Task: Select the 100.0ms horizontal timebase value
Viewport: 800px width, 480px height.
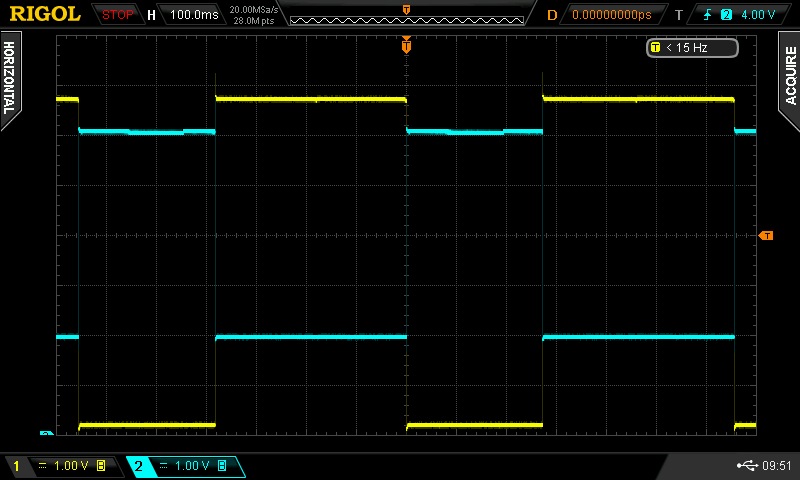Action: click(x=194, y=15)
